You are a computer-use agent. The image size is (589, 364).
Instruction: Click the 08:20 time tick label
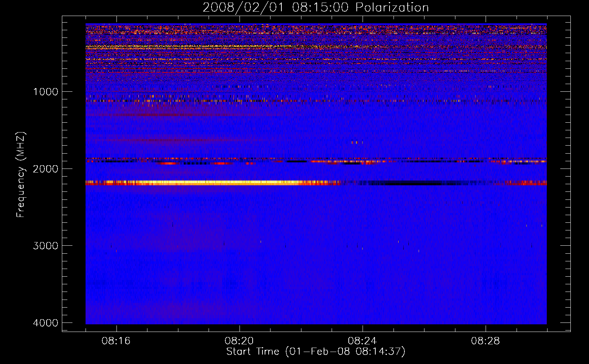pos(239,341)
